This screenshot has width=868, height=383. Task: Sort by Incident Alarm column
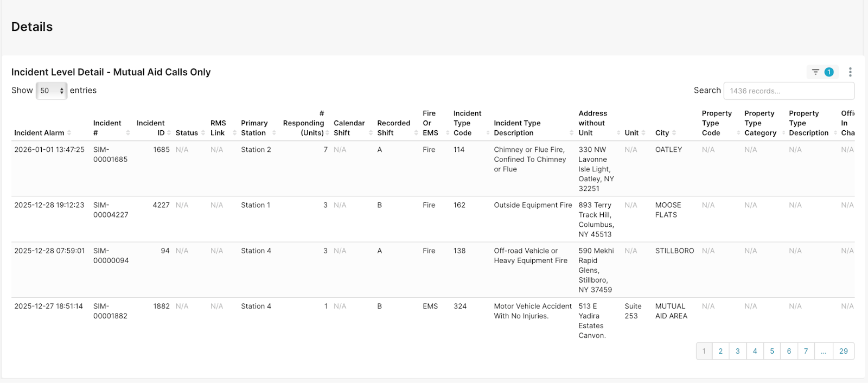[43, 133]
